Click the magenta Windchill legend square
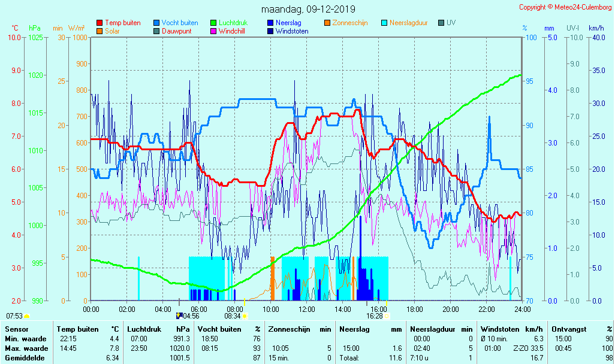The width and height of the screenshot is (615, 364). [x=214, y=31]
